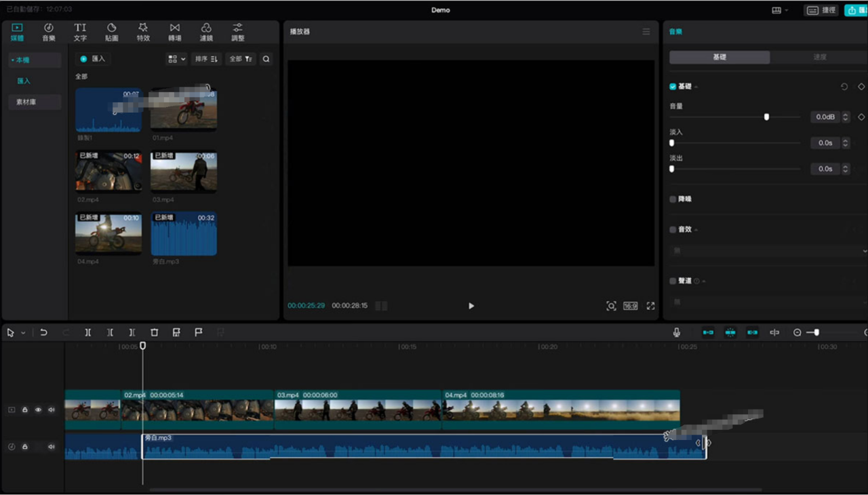Screen dimensions: 868x495
Task: Switch to the 速度 speed tab
Action: (x=819, y=58)
